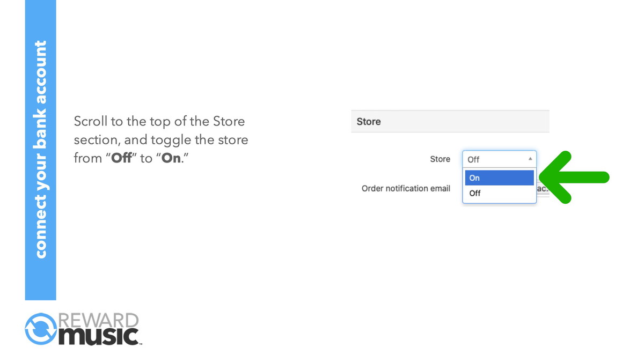Click the bold 'Off' word in instructions

(x=121, y=159)
